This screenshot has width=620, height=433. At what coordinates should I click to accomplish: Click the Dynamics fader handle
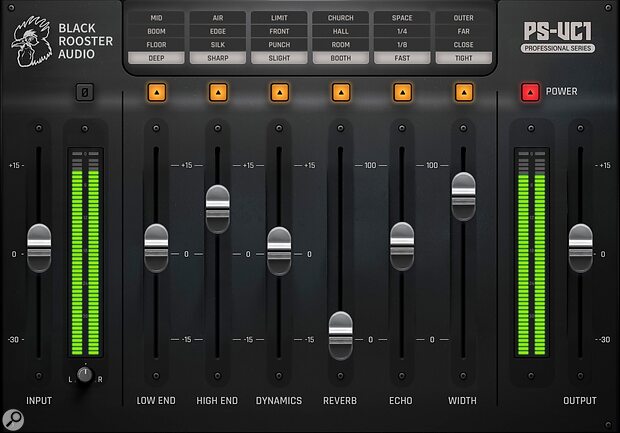[x=279, y=251]
